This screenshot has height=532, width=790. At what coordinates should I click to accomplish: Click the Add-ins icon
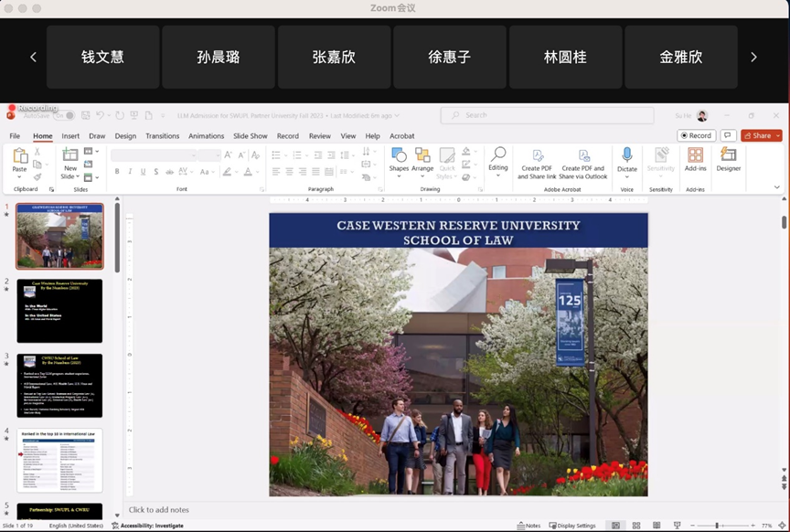pyautogui.click(x=696, y=157)
